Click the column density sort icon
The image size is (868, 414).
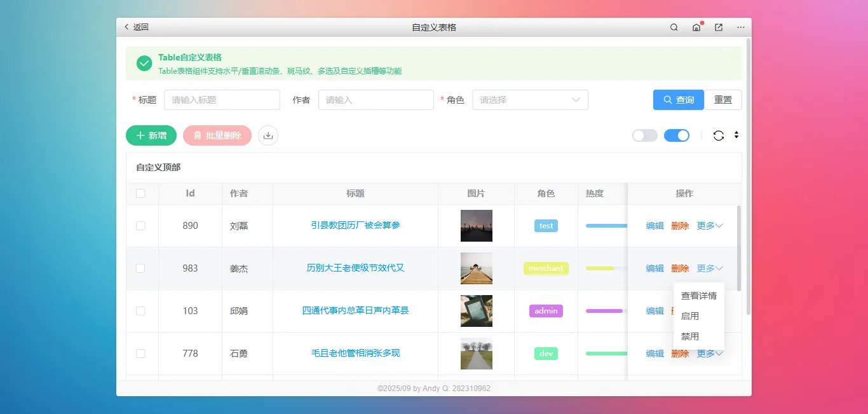[x=737, y=135]
